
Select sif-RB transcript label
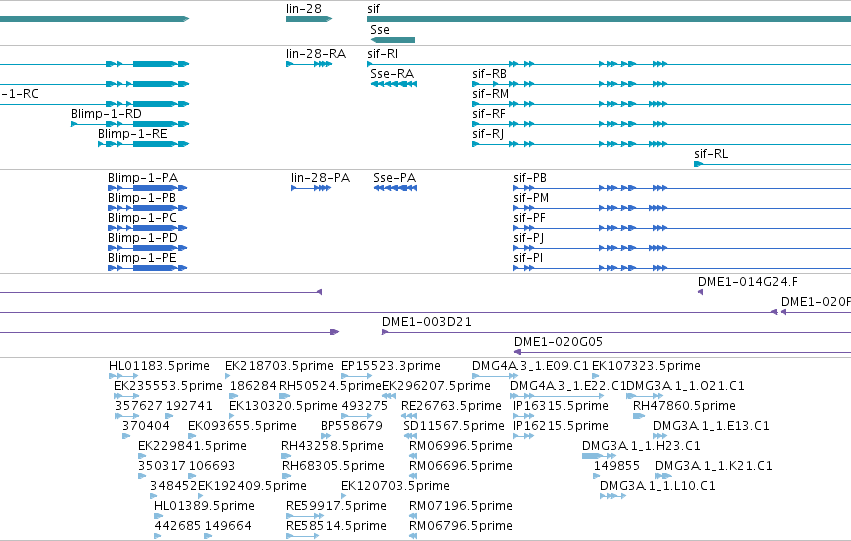(490, 74)
